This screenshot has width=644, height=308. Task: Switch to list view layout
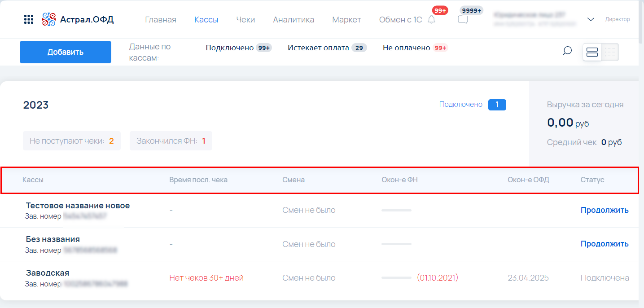(592, 52)
